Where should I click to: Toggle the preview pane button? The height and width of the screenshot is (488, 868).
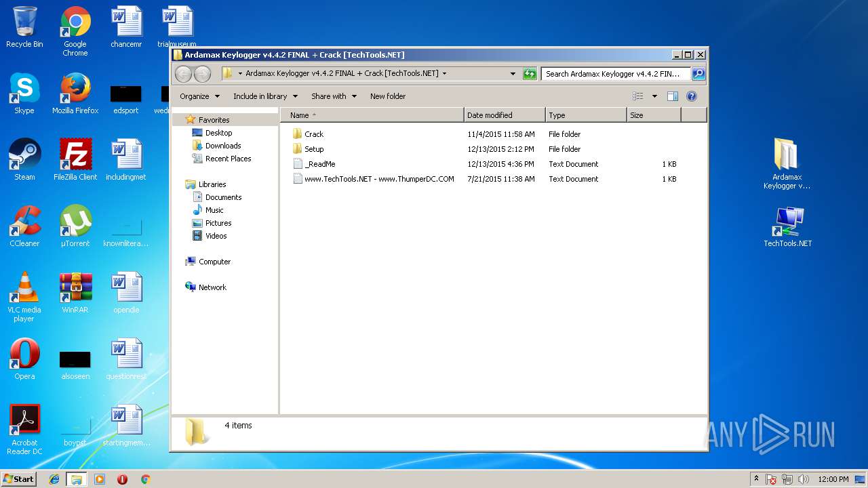[x=673, y=96]
